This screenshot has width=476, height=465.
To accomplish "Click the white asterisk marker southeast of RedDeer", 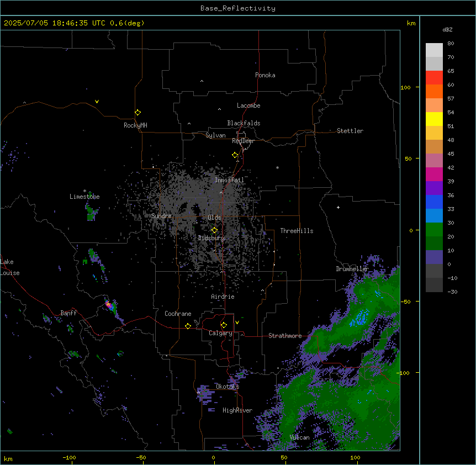I will pyautogui.click(x=277, y=167).
